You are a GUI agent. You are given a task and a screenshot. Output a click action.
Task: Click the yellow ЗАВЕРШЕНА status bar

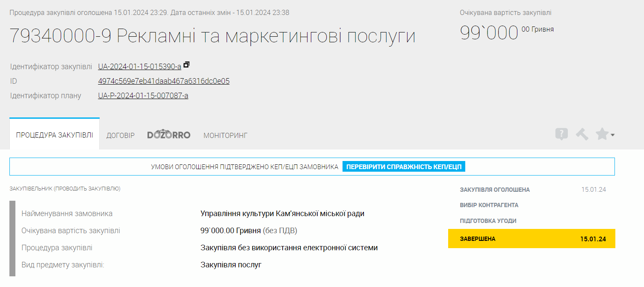tap(531, 239)
